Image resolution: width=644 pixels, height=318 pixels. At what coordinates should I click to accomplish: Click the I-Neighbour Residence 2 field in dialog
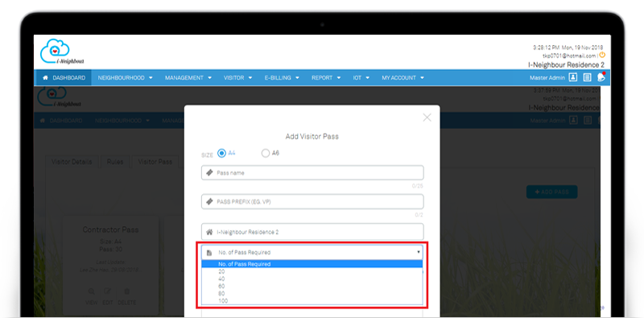click(312, 232)
